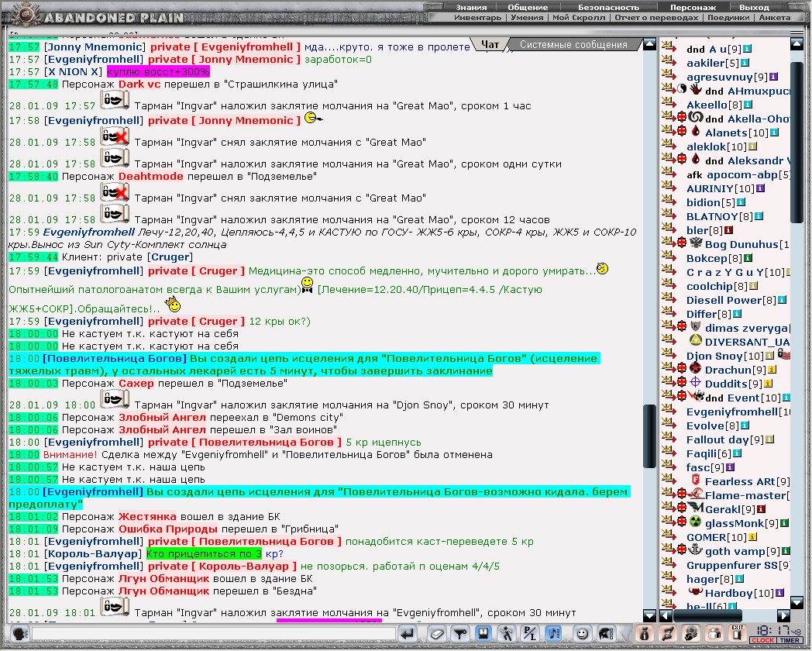The width and height of the screenshot is (812, 651).
Task: Open the Инвентарь submenu link
Action: click(x=477, y=18)
